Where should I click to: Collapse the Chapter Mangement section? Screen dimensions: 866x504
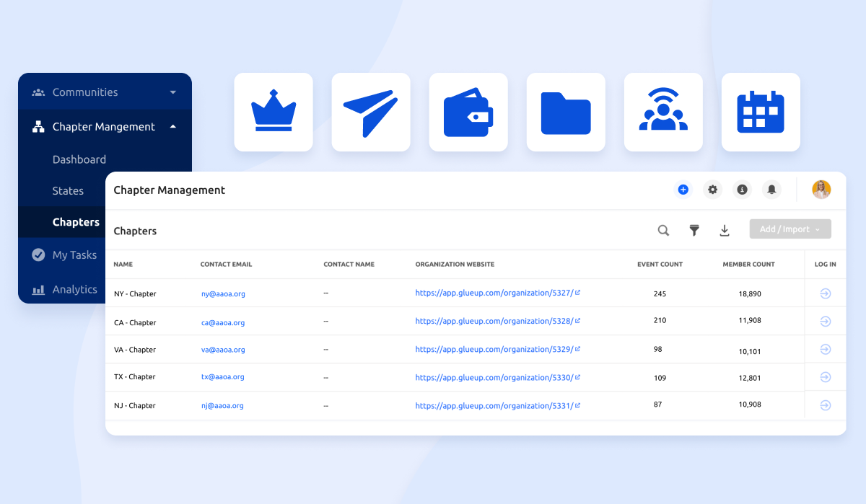tap(172, 127)
